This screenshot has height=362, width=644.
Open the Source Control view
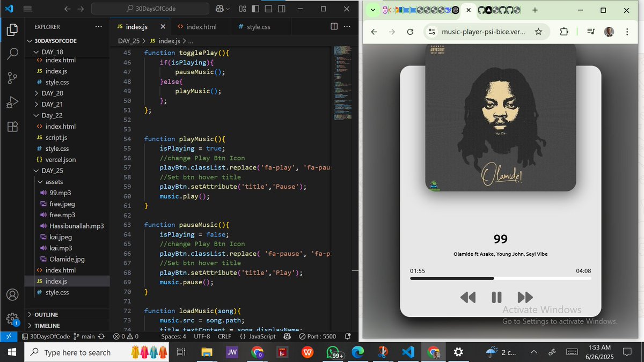point(12,78)
